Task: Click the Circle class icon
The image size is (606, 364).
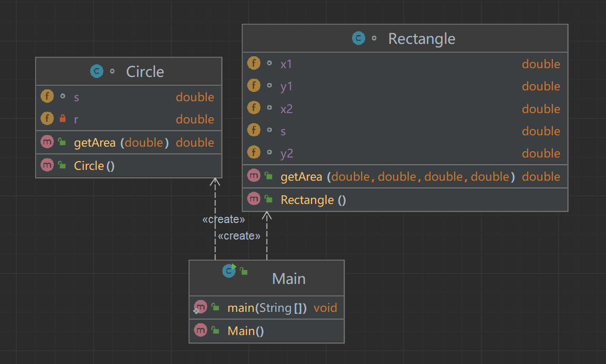Action: [x=96, y=71]
